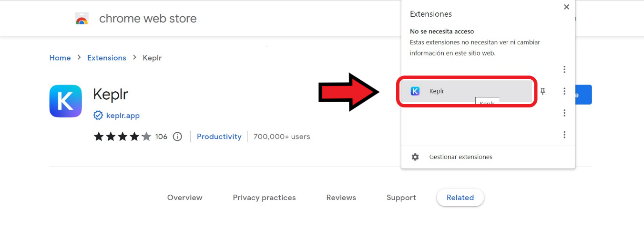644x233 pixels.
Task: Show rating info via the info icon
Action: tap(177, 137)
